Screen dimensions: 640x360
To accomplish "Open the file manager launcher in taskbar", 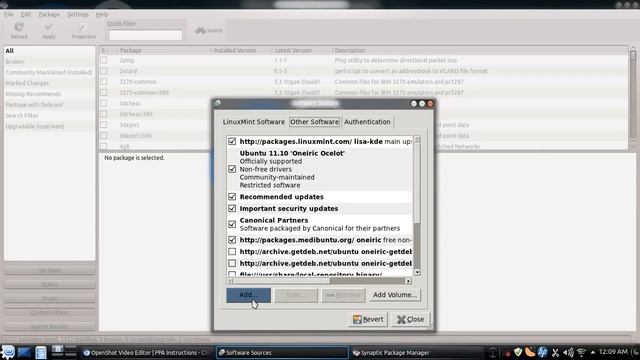I will pyautogui.click(x=41, y=352).
